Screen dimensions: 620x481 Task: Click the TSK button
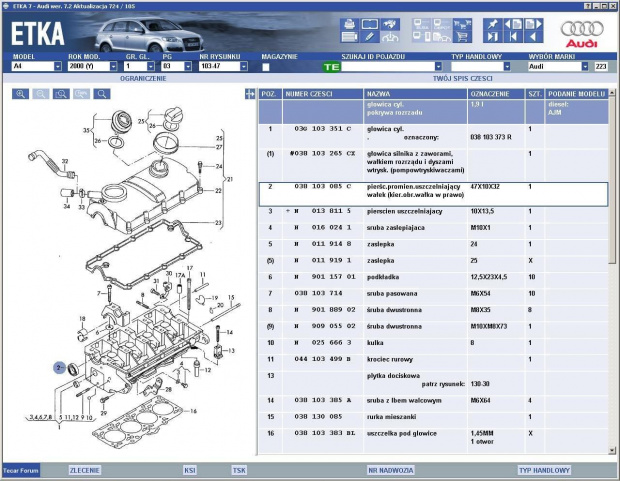239,470
